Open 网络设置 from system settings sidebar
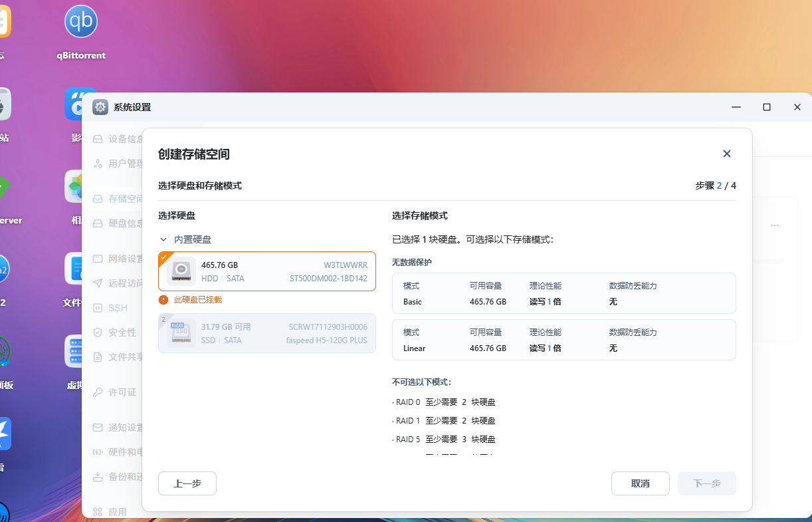Image resolution: width=812 pixels, height=522 pixels. 120,258
